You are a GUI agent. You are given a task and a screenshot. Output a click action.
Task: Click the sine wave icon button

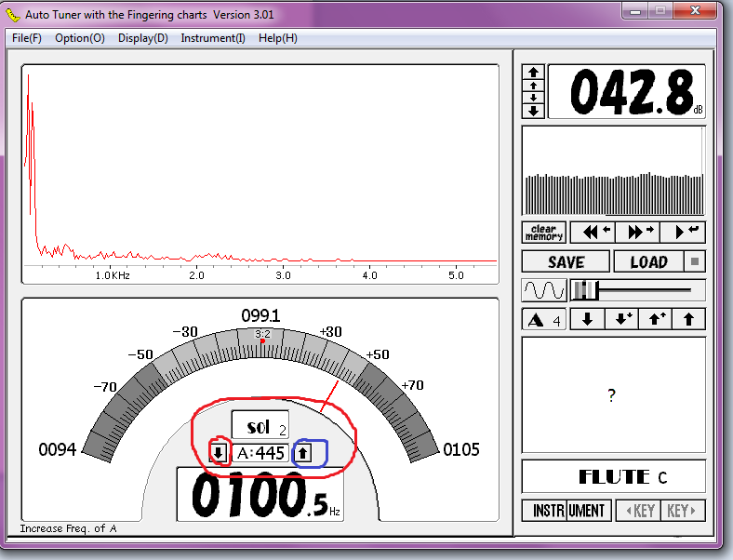tap(544, 291)
